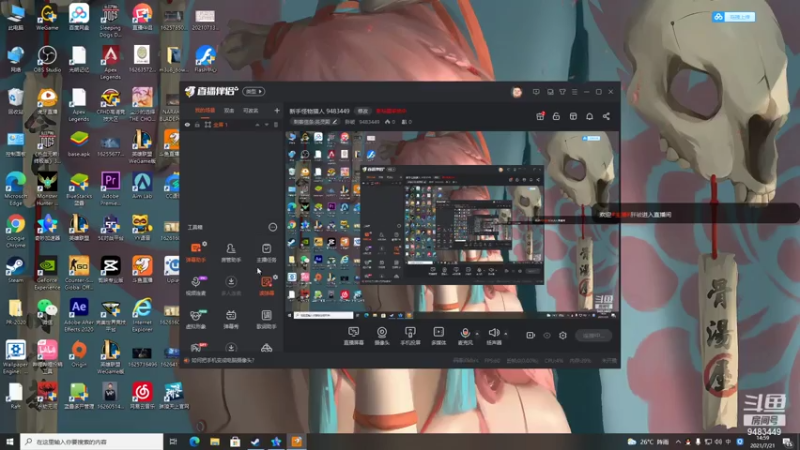Click the live preview thumbnail
This screenshot has height=450, width=800.
(452, 225)
